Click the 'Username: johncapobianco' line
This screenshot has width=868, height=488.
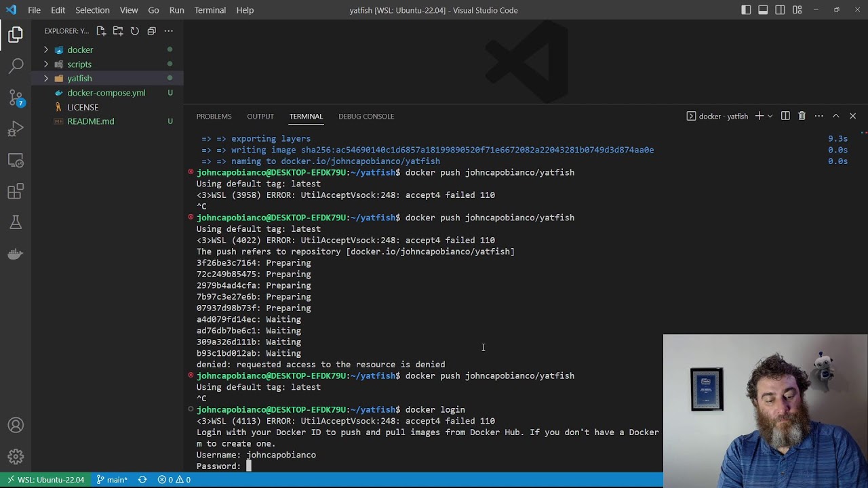click(x=256, y=455)
